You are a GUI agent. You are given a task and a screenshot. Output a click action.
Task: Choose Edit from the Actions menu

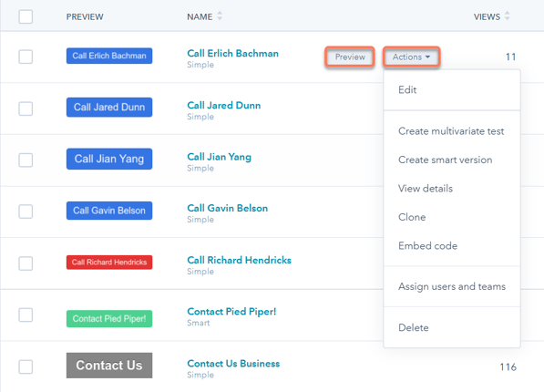pos(407,90)
